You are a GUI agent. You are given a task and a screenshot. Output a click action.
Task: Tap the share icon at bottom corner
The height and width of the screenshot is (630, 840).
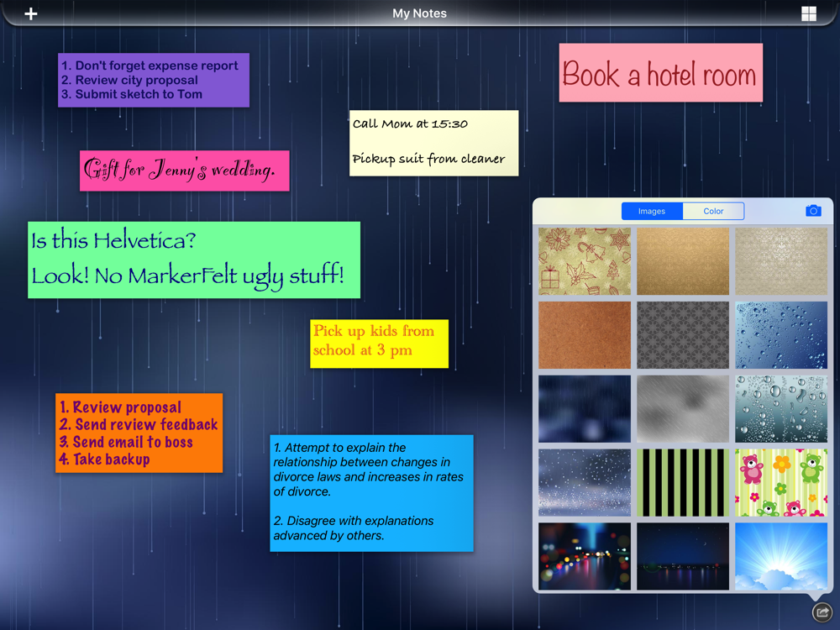pyautogui.click(x=822, y=612)
